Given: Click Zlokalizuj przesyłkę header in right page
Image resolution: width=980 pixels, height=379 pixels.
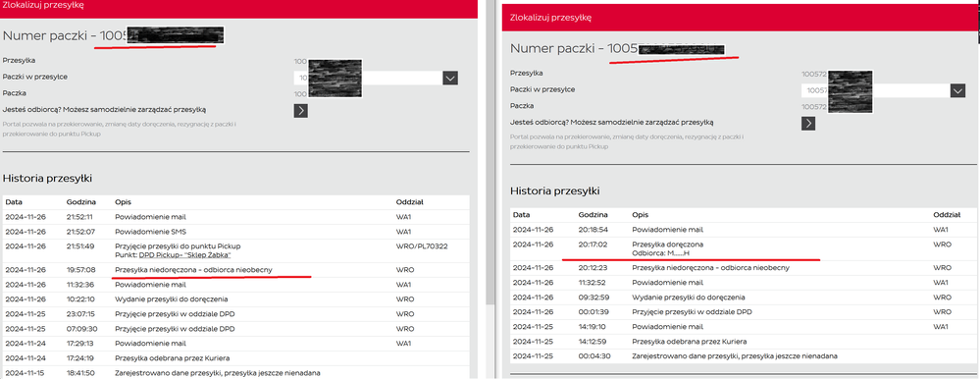Looking at the screenshot, I should [550, 18].
